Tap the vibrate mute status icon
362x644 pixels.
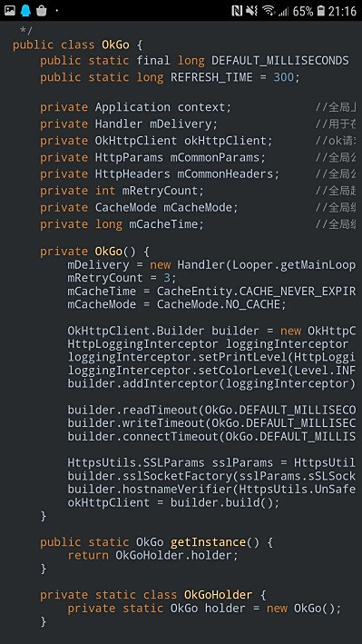pyautogui.click(x=252, y=11)
